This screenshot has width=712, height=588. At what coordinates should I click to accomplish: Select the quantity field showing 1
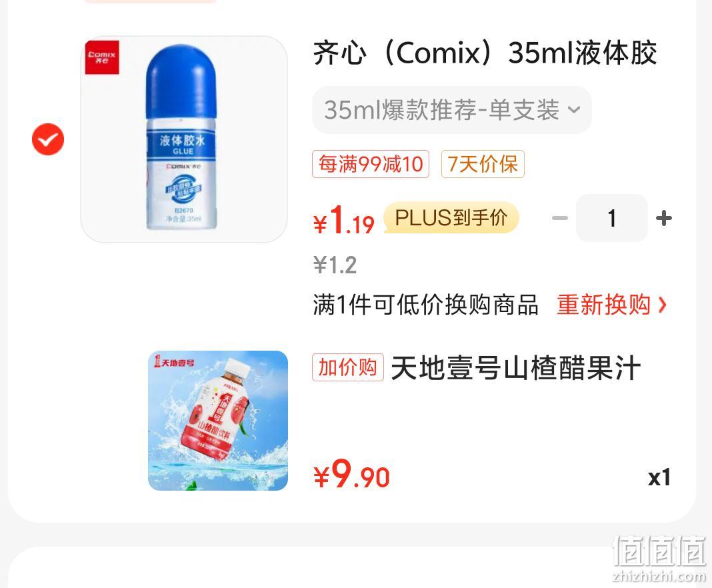(x=611, y=219)
